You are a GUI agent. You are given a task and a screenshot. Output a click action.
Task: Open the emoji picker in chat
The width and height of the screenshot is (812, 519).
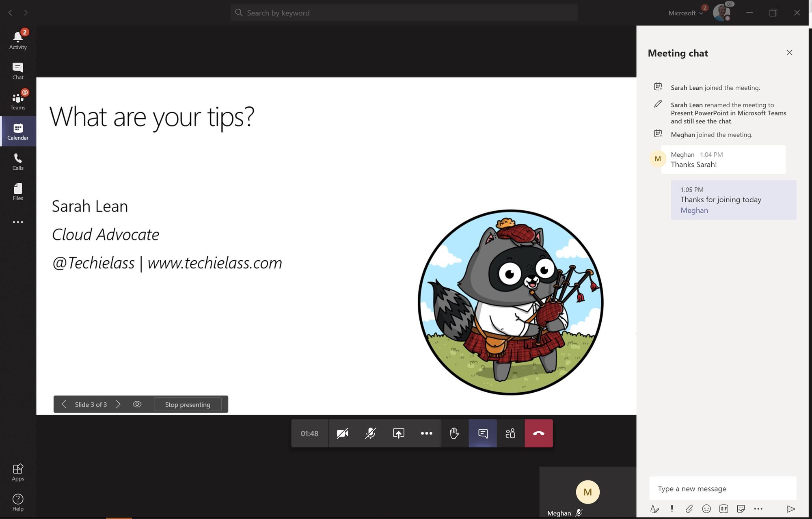tap(706, 509)
